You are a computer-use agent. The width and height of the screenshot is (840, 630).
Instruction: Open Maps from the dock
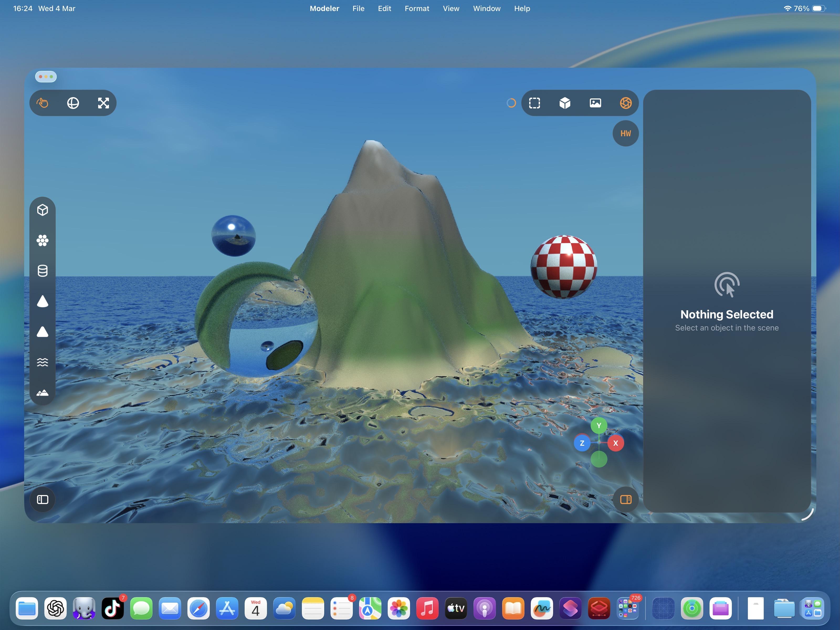[370, 609]
